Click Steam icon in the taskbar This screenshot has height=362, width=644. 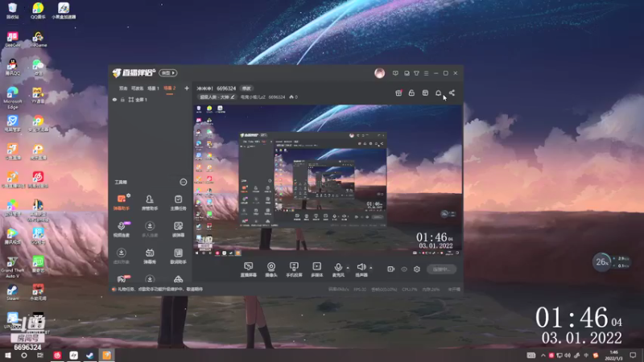[90, 356]
